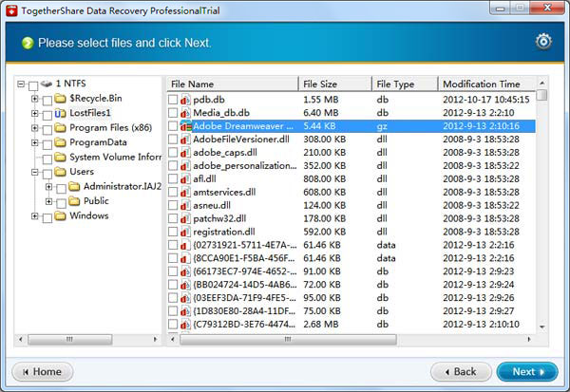Click the pdb.db file icon

(x=185, y=100)
